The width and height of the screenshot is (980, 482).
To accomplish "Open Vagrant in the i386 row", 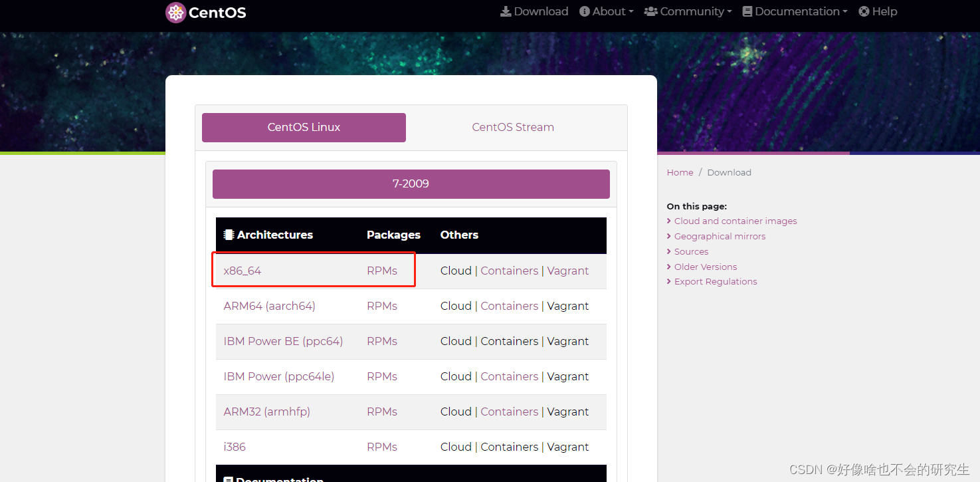I will 568,447.
